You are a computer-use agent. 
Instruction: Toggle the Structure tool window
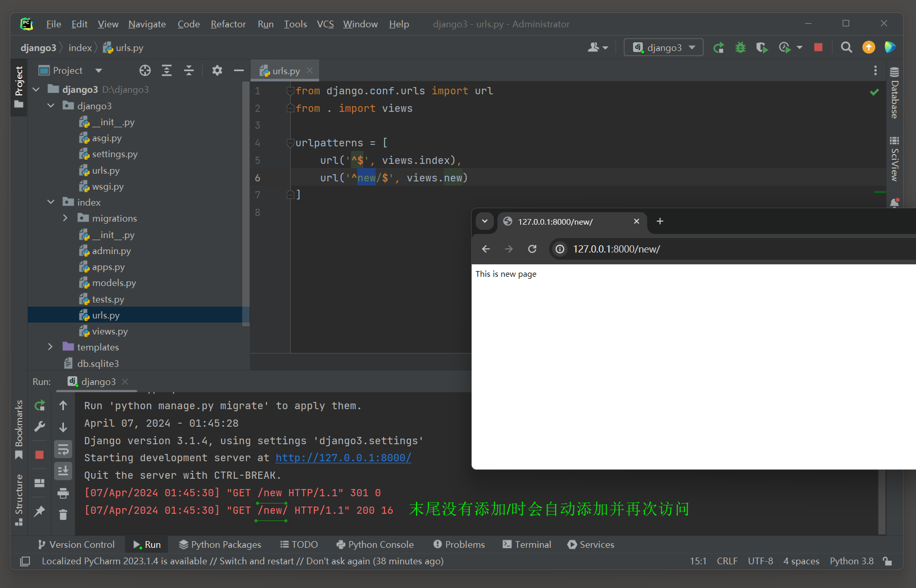pyautogui.click(x=19, y=499)
